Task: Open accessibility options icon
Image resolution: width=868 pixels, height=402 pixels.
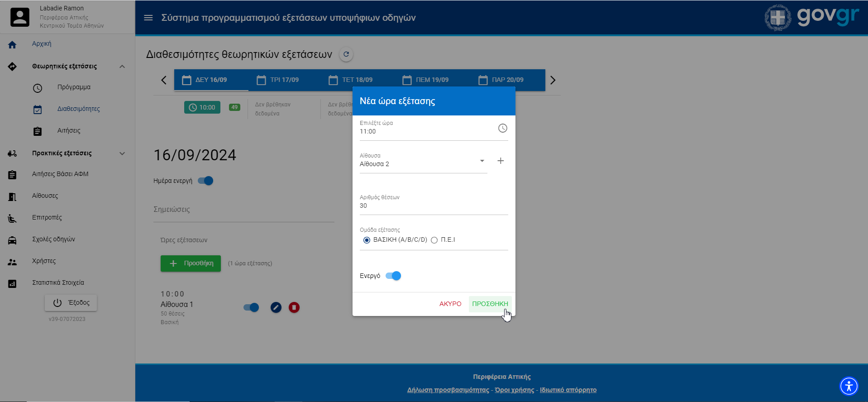Action: pyautogui.click(x=849, y=386)
